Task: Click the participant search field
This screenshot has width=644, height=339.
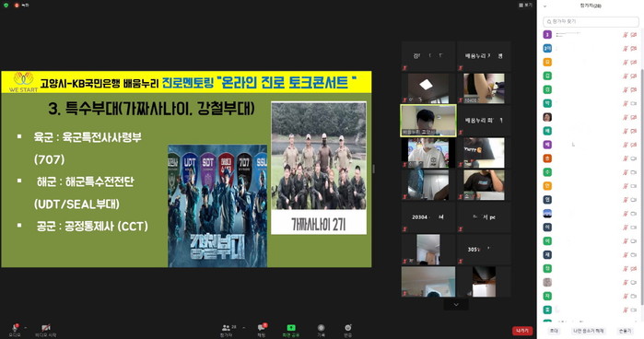Action: [x=591, y=21]
